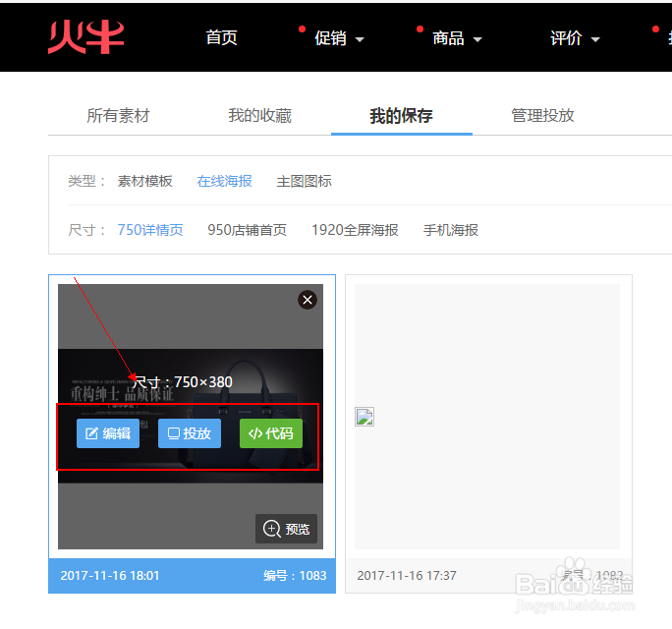Click the green 代码 button
Image resolution: width=672 pixels, height=629 pixels.
point(271,433)
